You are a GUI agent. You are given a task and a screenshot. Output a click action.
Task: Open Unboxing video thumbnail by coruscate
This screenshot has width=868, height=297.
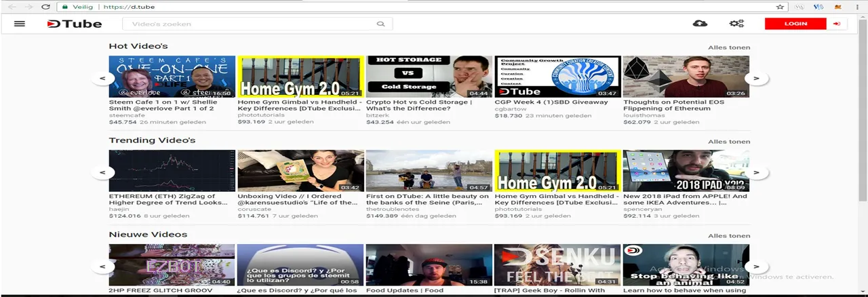click(x=300, y=171)
